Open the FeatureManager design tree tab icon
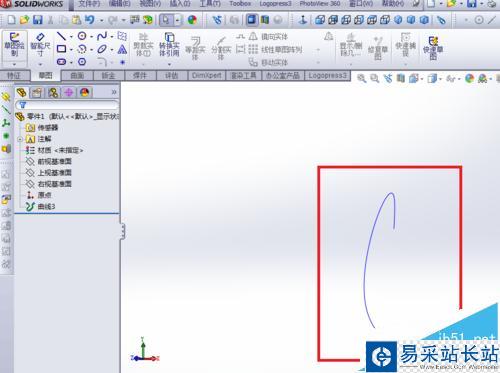The width and height of the screenshot is (500, 373). 22,92
